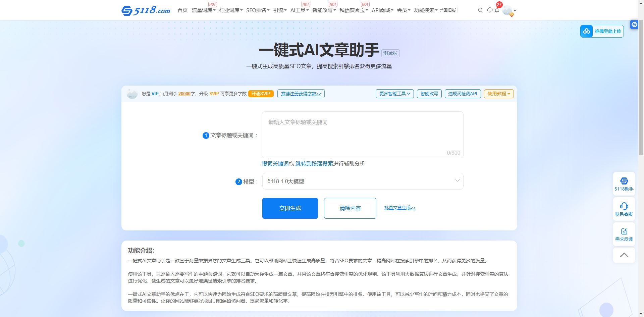The width and height of the screenshot is (644, 317).
Task: Open the 5118 1.0大模型 model selector
Action: click(x=363, y=181)
